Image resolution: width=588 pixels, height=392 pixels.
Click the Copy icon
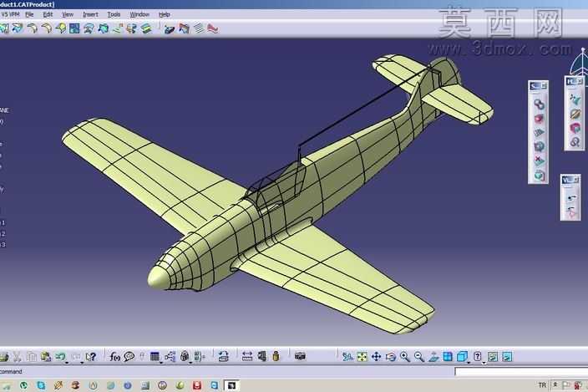(x=32, y=356)
